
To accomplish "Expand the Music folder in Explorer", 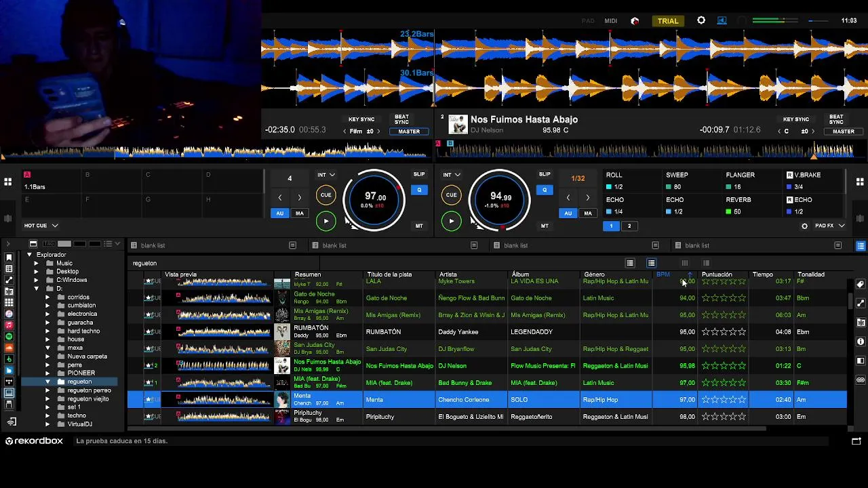I will point(36,263).
